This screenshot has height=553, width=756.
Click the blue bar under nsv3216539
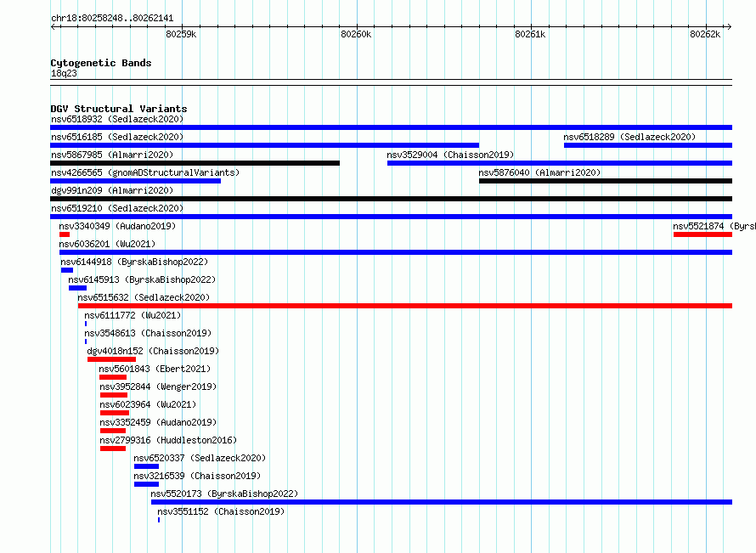(x=147, y=484)
